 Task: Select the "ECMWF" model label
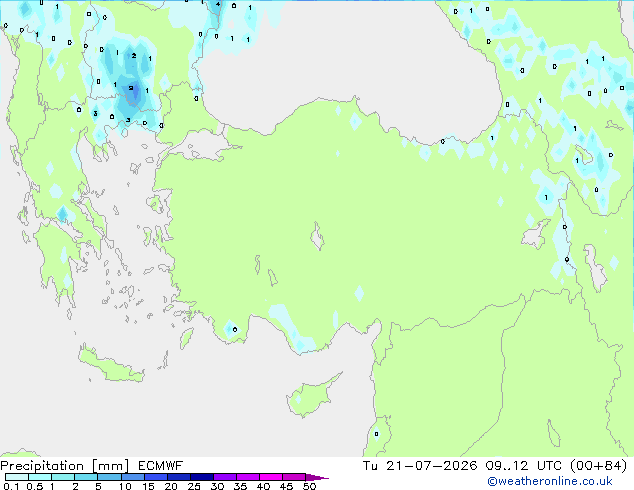point(161,466)
